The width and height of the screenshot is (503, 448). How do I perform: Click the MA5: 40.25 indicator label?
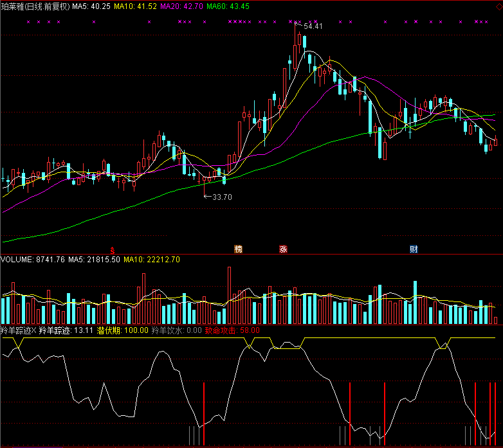point(91,6)
